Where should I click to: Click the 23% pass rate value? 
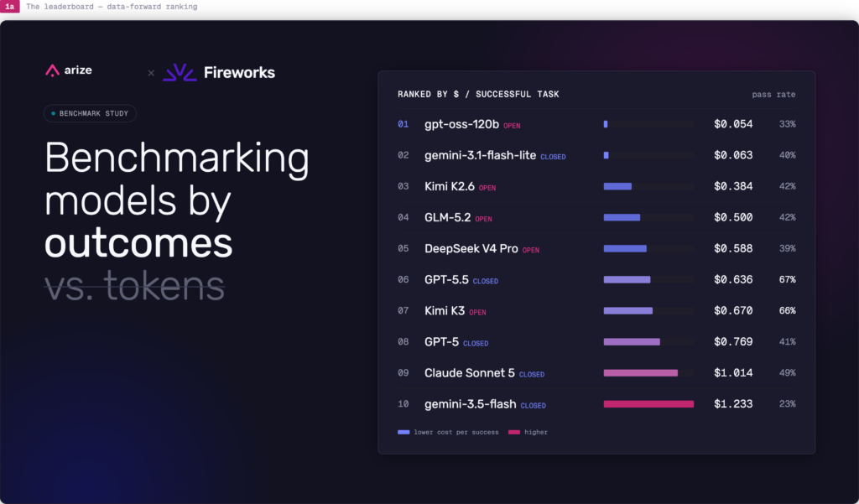[x=787, y=404]
